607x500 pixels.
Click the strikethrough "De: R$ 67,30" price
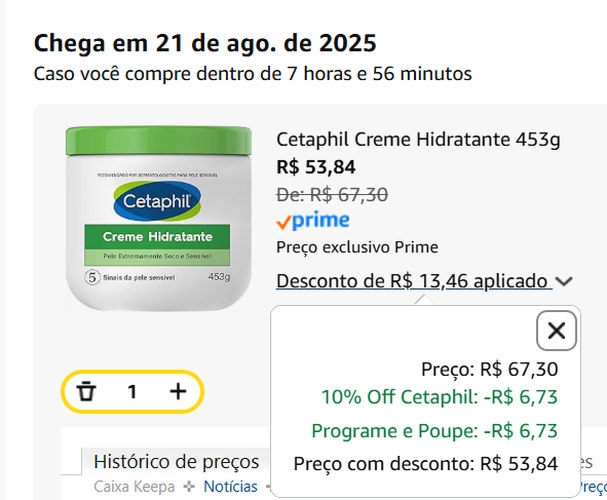(x=332, y=194)
